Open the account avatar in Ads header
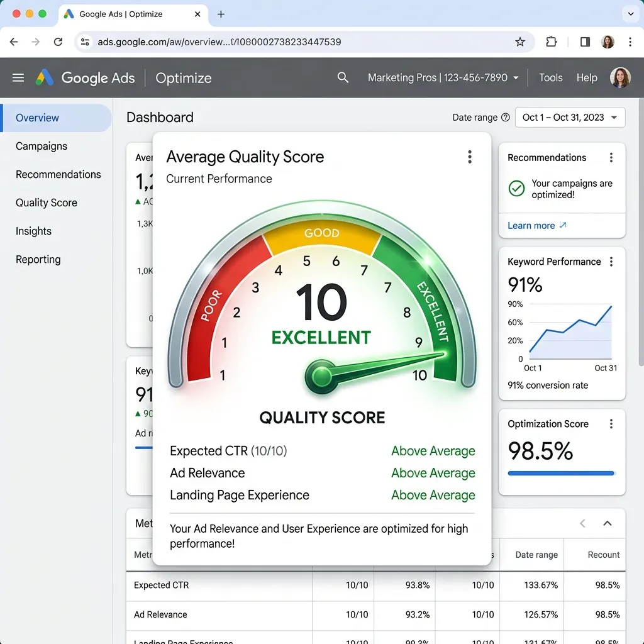The image size is (644, 644). (x=620, y=77)
